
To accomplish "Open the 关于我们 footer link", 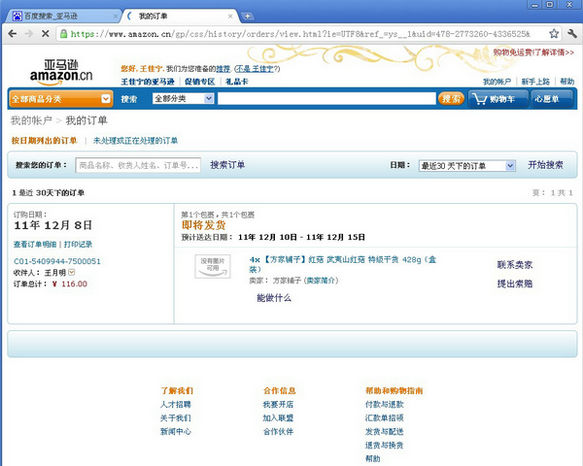I will (175, 418).
